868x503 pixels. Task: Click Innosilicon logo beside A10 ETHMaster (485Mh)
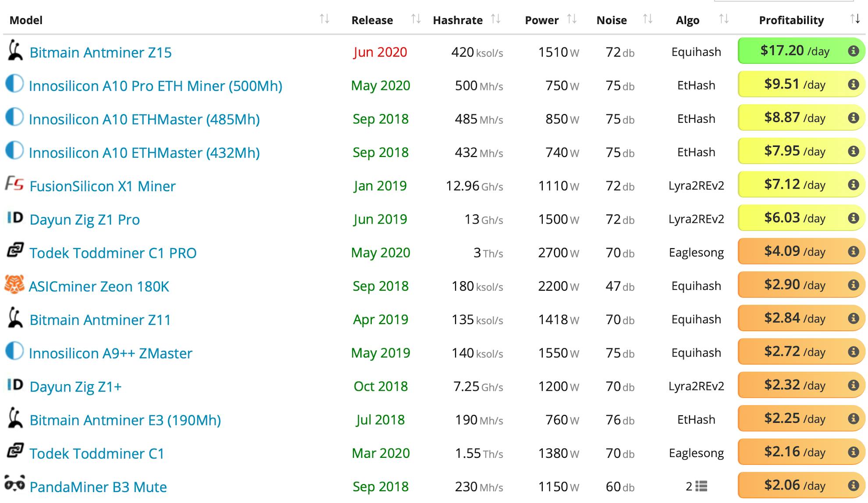coord(14,117)
